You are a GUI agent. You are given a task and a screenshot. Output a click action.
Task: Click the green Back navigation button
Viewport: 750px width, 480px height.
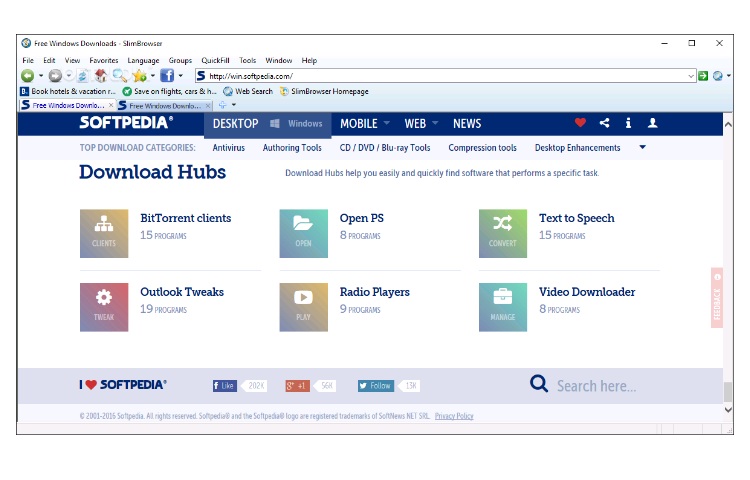point(28,76)
